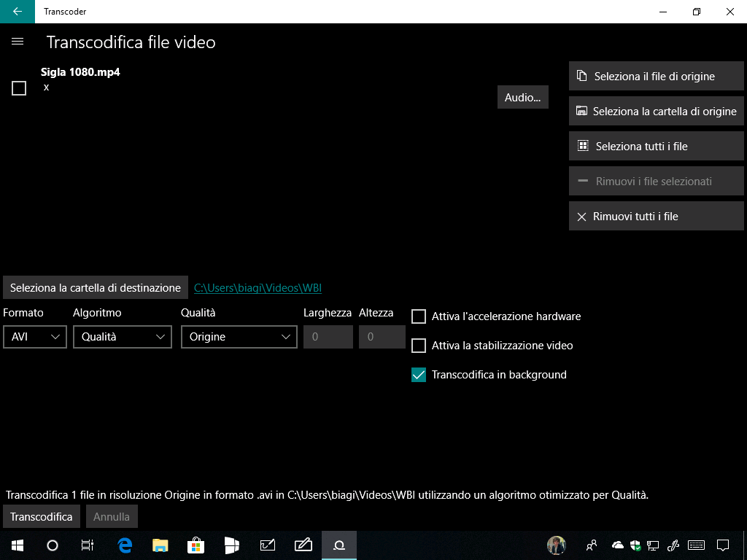Go back using the title bar arrow
This screenshot has width=747, height=560.
[18, 12]
